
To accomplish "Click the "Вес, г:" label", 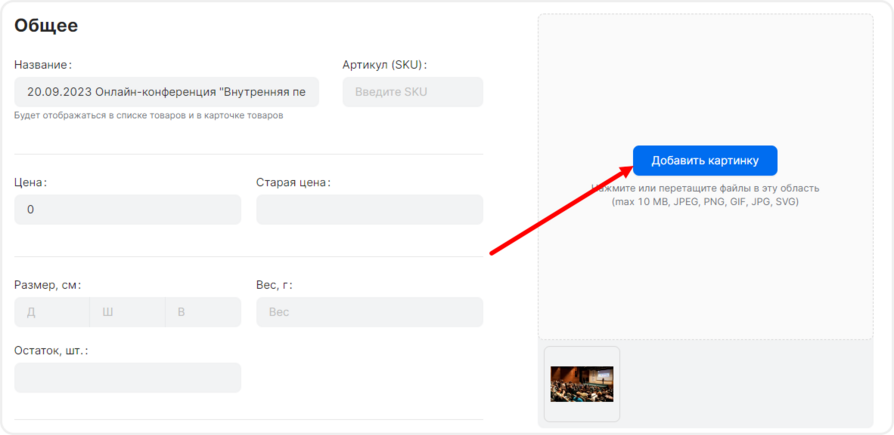I will (x=274, y=284).
